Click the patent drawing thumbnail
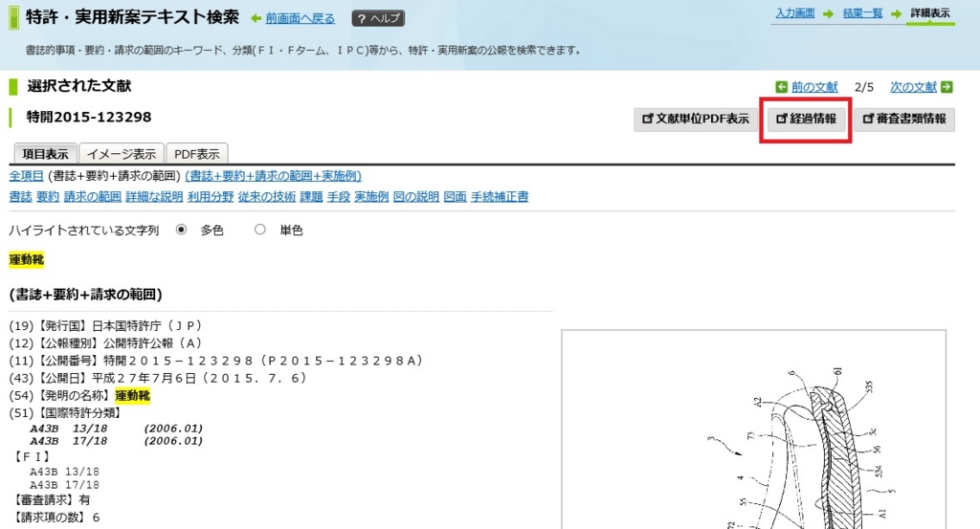 [x=754, y=430]
